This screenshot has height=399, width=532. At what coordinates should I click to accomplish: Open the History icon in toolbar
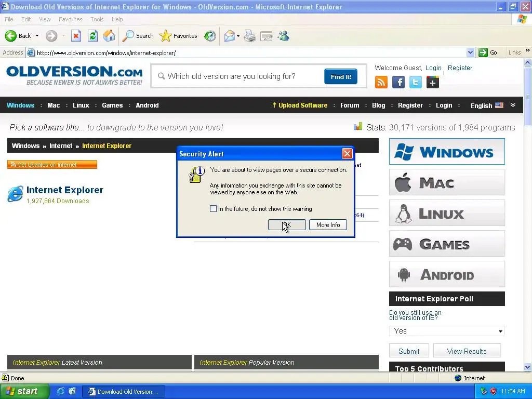pos(210,36)
